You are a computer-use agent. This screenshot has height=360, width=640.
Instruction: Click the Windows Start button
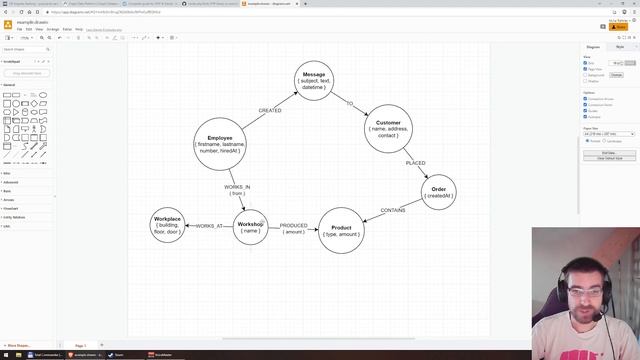[x=6, y=355]
